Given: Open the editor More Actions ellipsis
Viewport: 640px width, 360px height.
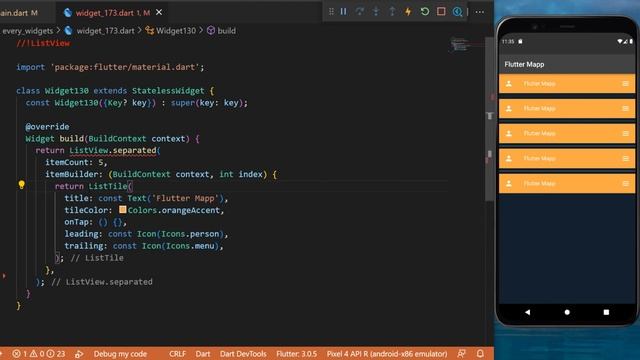Looking at the screenshot, I should point(480,12).
